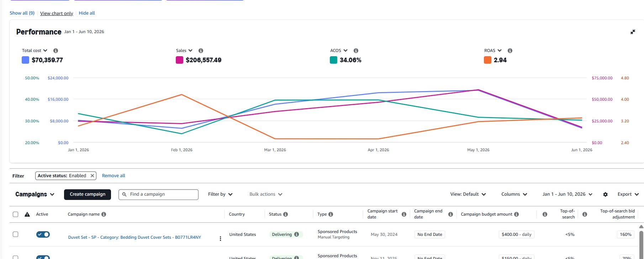Select the Duvet Set campaign checkbox
Image resolution: width=644 pixels, height=259 pixels.
[x=15, y=234]
